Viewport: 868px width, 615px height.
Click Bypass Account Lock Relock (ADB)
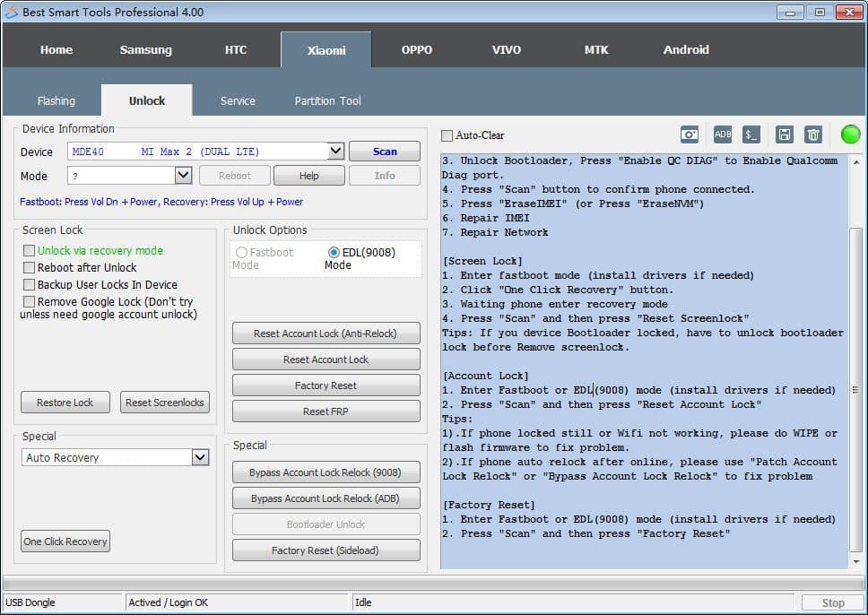pyautogui.click(x=326, y=498)
